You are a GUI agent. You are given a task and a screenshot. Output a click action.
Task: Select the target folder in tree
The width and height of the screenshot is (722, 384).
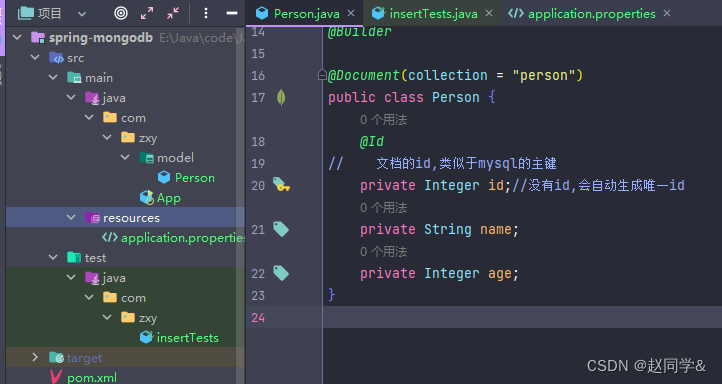click(84, 358)
